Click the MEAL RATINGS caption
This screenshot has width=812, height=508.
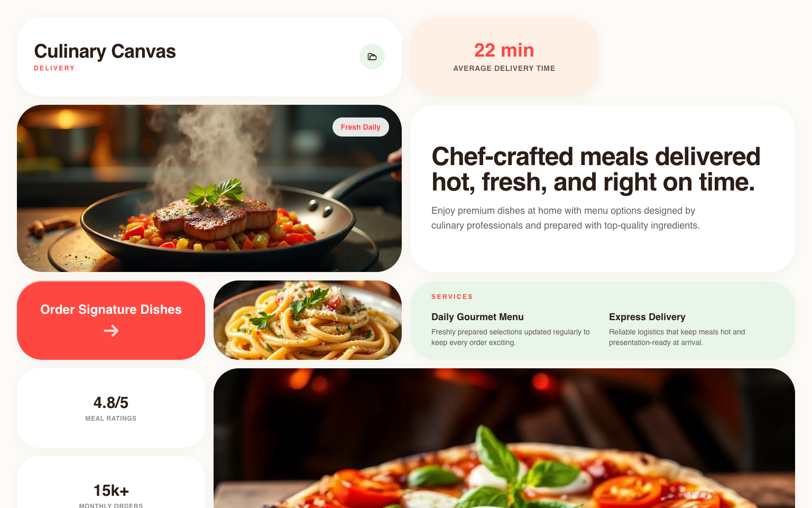click(111, 419)
